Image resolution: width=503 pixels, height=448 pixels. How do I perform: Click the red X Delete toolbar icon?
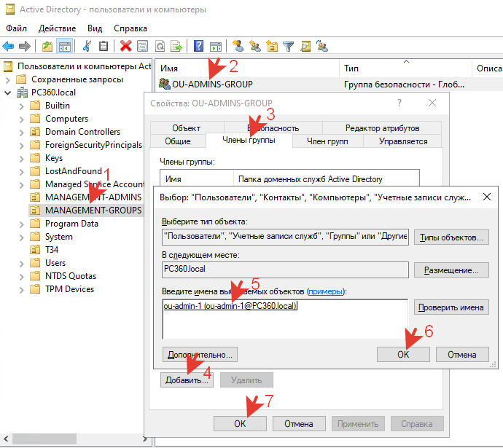(125, 46)
